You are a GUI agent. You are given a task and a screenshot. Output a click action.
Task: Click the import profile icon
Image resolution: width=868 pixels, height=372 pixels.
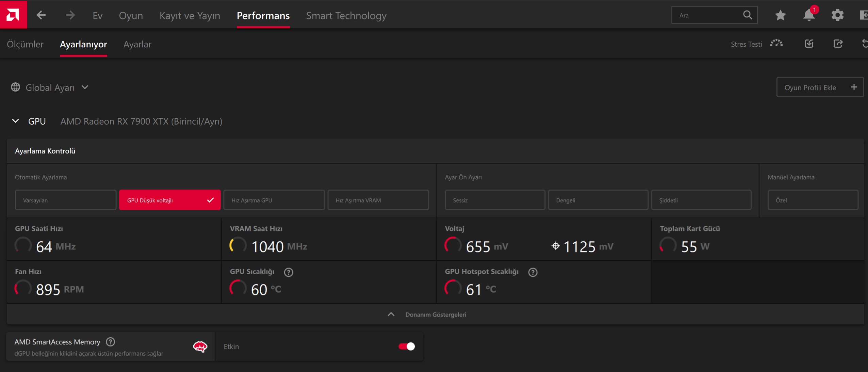coord(809,44)
